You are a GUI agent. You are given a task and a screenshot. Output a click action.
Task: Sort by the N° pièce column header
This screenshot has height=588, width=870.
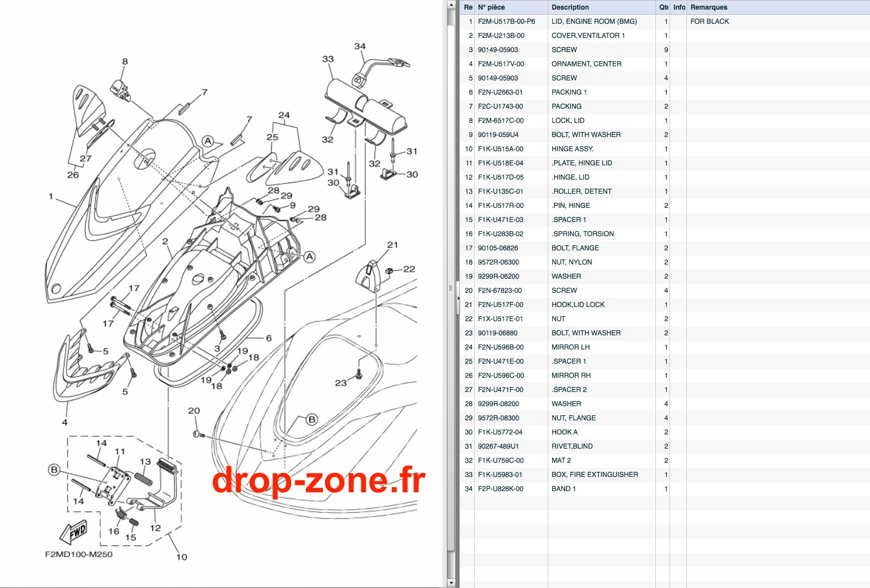[x=511, y=7]
